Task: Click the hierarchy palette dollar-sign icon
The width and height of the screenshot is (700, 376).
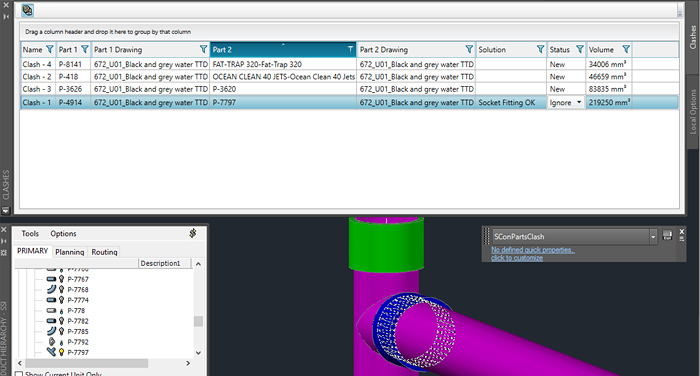Action: (193, 233)
